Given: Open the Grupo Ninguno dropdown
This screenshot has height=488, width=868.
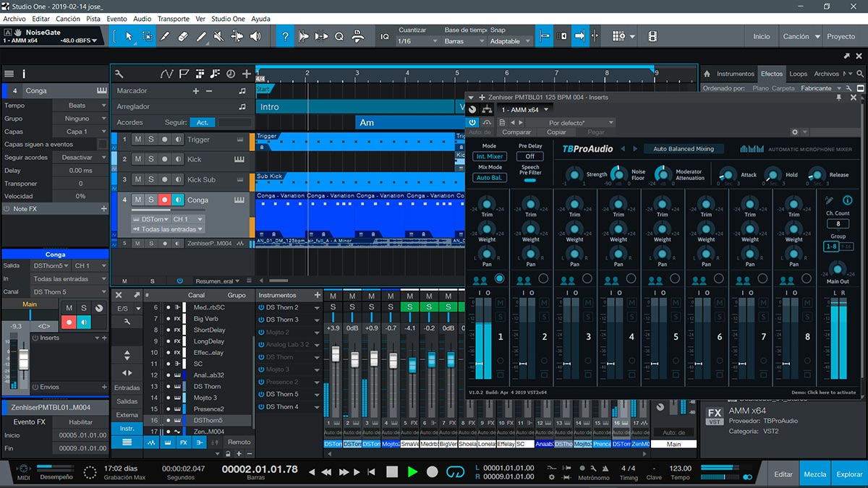Looking at the screenshot, I should [x=80, y=119].
